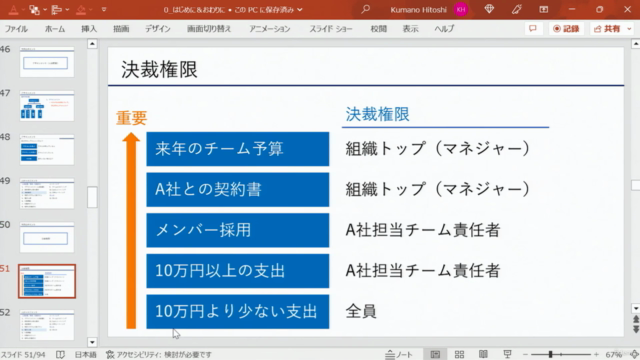Click the shape fill bucket icon
This screenshot has height=360, width=640.
coord(81,9)
